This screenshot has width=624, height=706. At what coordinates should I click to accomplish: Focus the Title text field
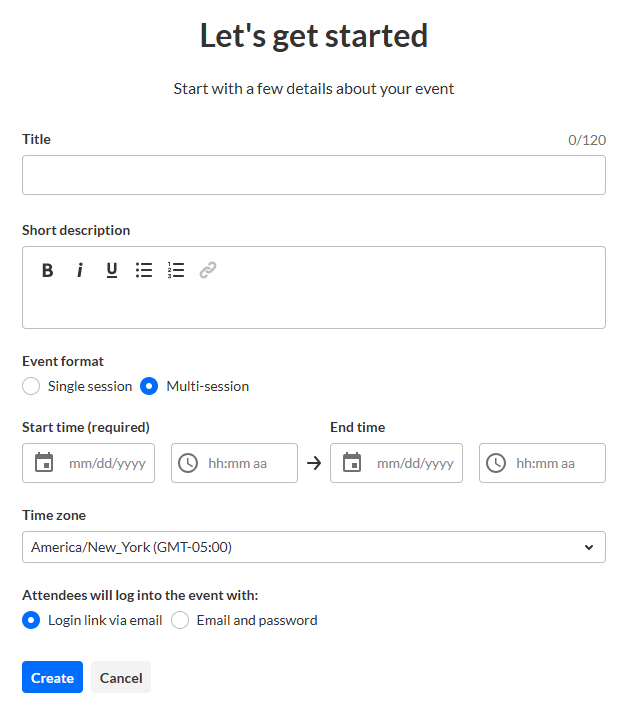[x=313, y=175]
